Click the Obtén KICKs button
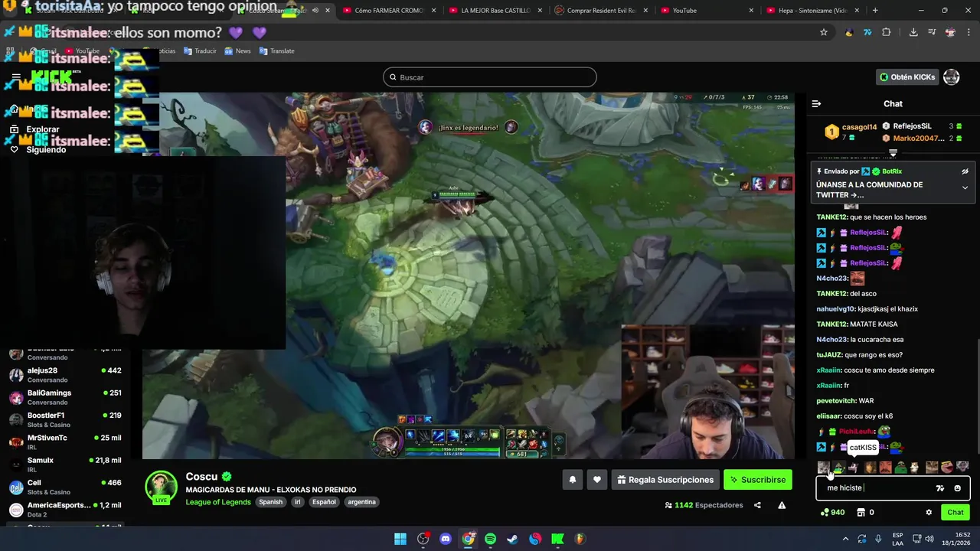This screenshot has height=551, width=980. coord(907,77)
